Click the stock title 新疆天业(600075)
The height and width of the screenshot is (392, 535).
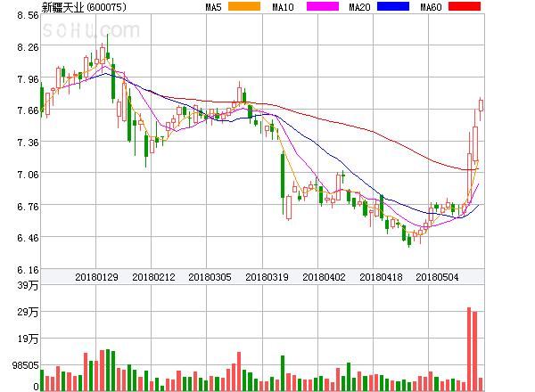tap(84, 7)
